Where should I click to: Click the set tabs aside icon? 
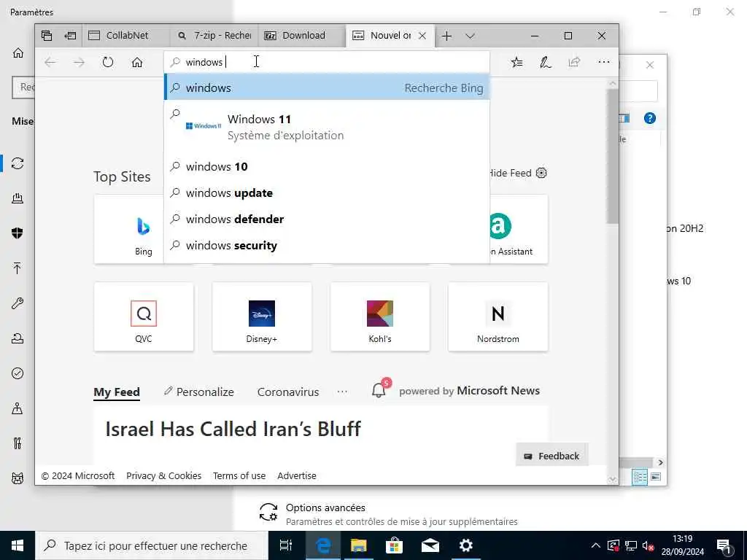point(71,35)
